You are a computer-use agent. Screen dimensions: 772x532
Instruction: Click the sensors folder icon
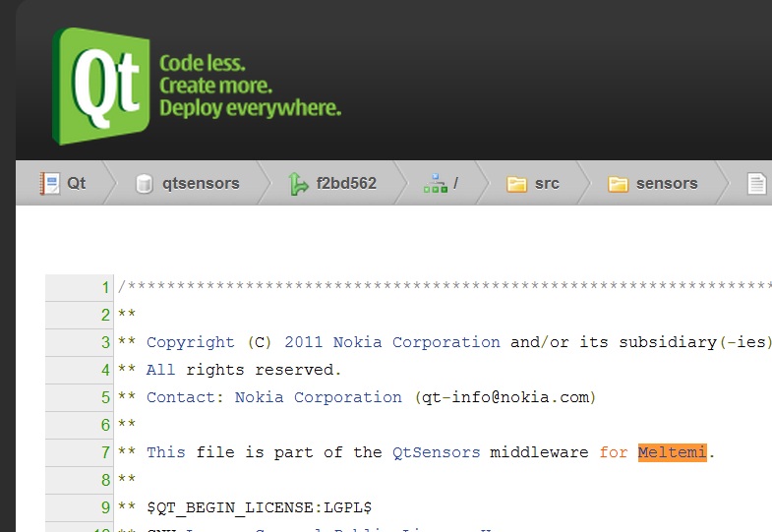618,184
